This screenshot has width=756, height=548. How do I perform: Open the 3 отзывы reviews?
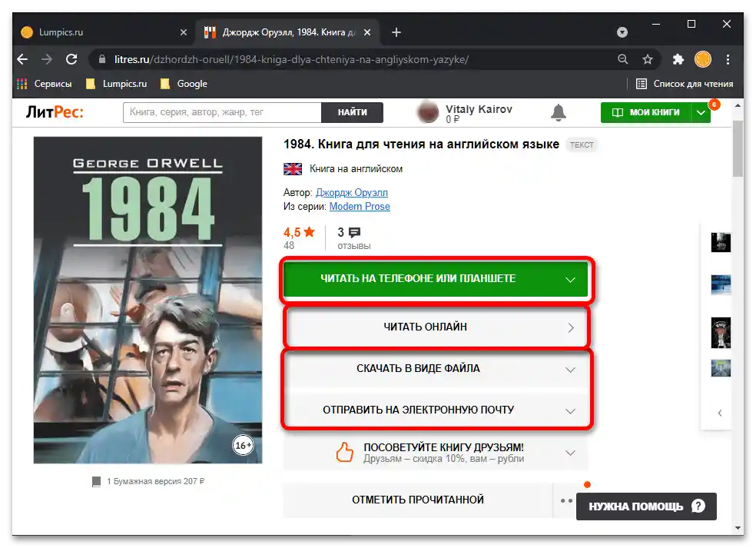click(353, 238)
